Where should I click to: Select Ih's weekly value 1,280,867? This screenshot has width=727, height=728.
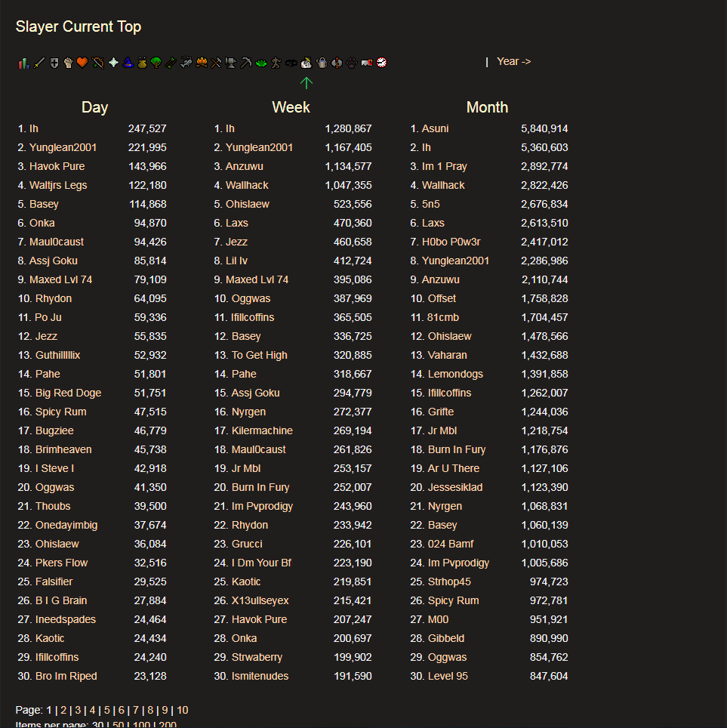(x=348, y=128)
